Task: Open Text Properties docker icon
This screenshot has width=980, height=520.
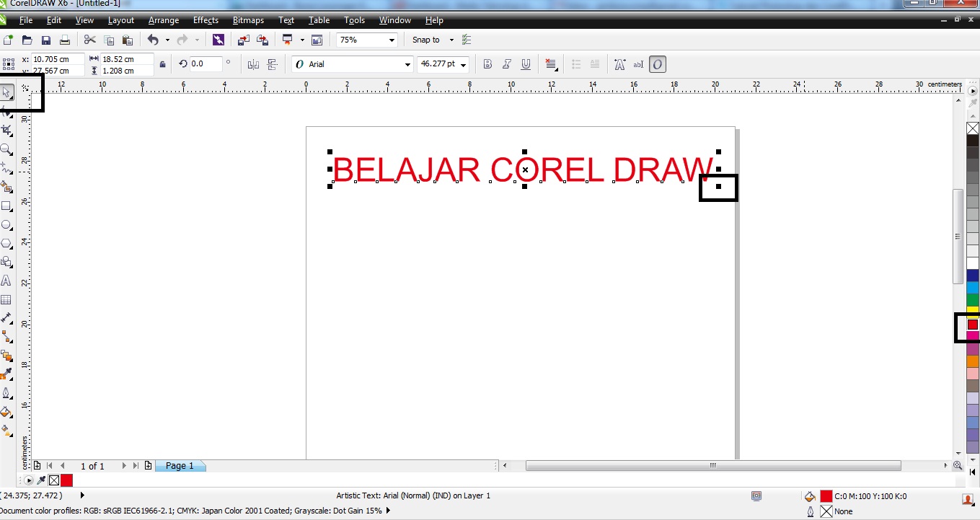Action: 619,64
